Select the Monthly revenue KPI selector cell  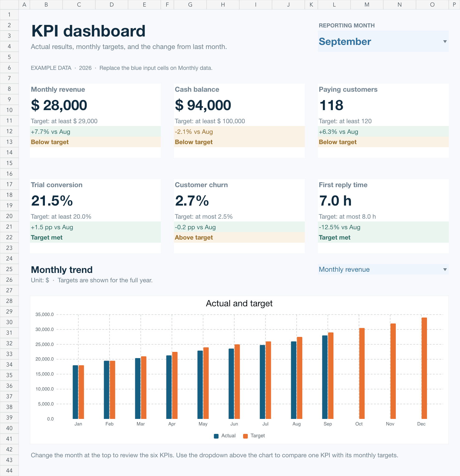pyautogui.click(x=383, y=270)
